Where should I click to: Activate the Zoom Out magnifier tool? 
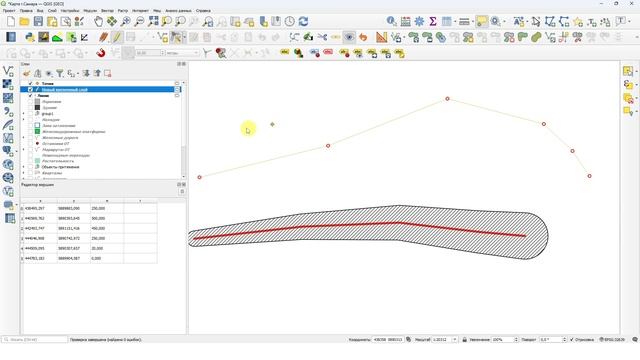pyautogui.click(x=140, y=22)
